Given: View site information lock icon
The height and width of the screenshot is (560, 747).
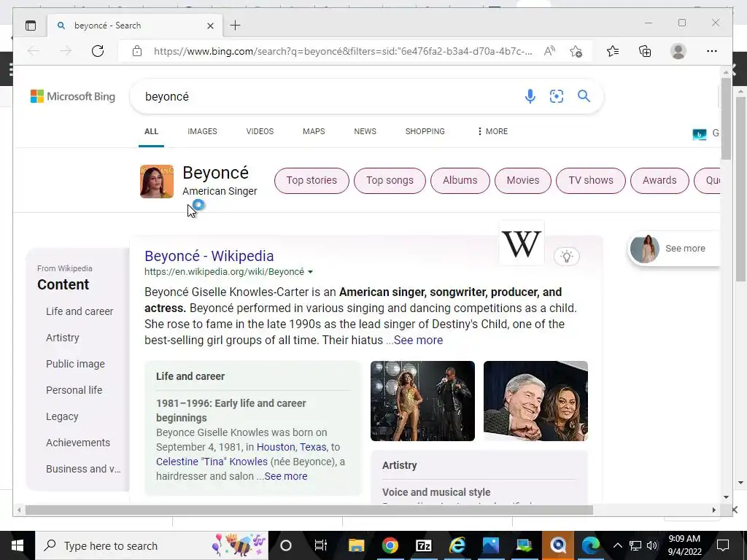Looking at the screenshot, I should [137, 51].
